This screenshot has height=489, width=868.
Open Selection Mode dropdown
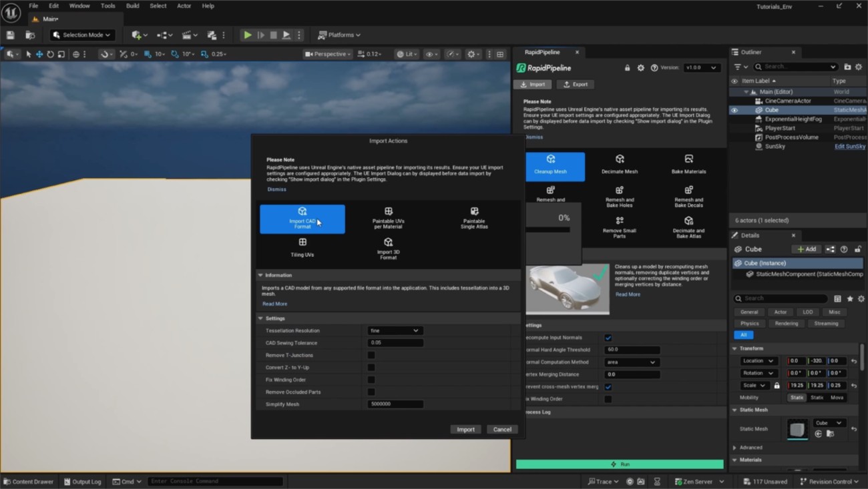click(x=83, y=35)
